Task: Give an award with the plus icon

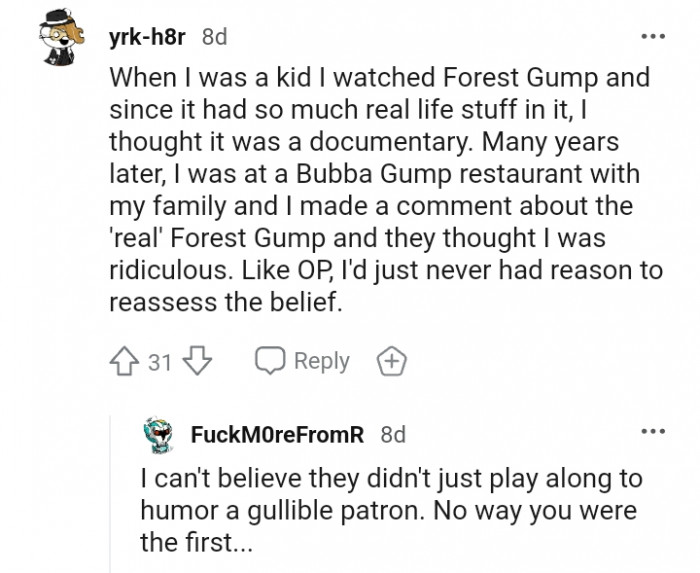Action: tap(391, 361)
